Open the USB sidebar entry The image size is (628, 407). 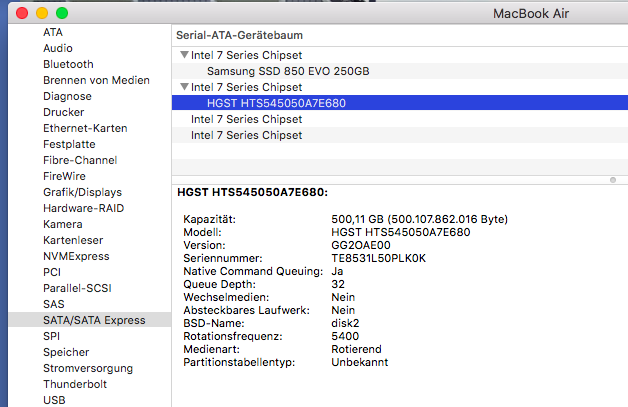[54, 400]
